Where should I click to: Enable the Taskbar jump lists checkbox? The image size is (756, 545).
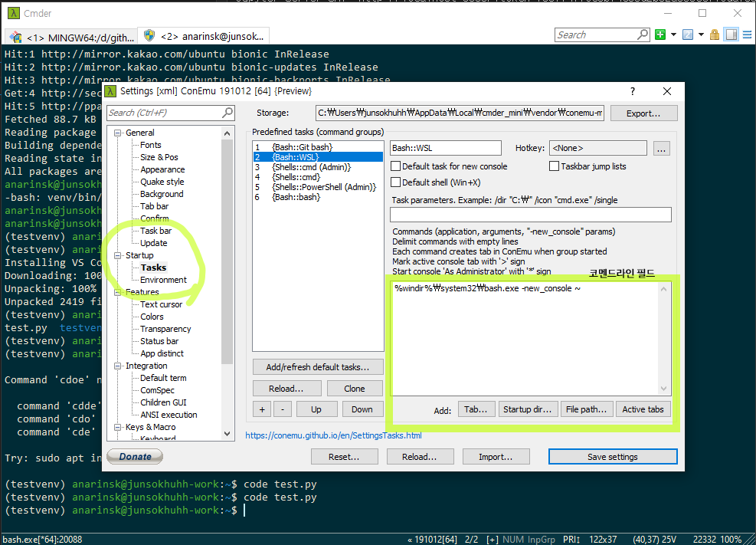tap(554, 166)
